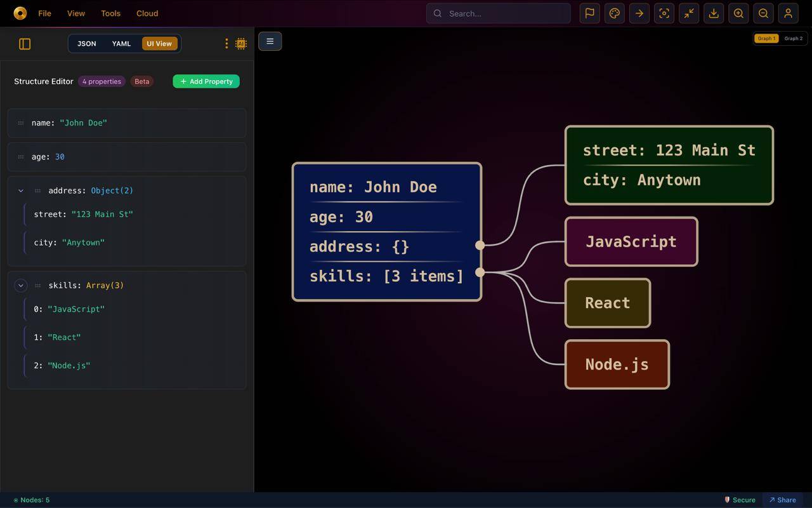Click the Structure Editor heading
The image size is (812, 508).
click(44, 81)
